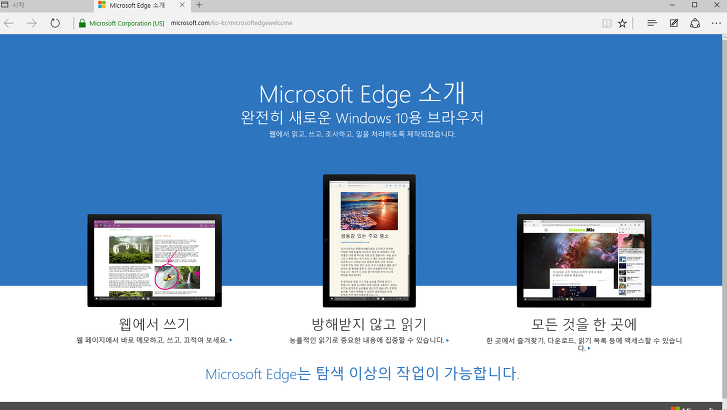
Task: Click the forward navigation arrow
Action: pyautogui.click(x=32, y=23)
